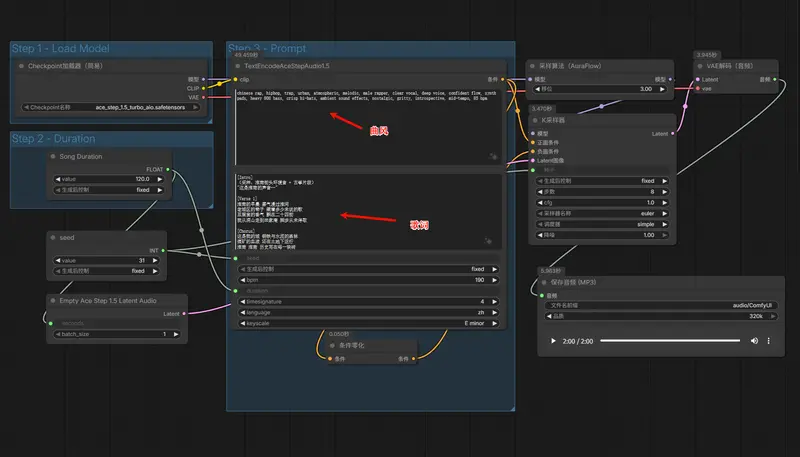800x457 pixels.
Task: Click the 正面条件 input socket on K采样器
Action: 533,142
